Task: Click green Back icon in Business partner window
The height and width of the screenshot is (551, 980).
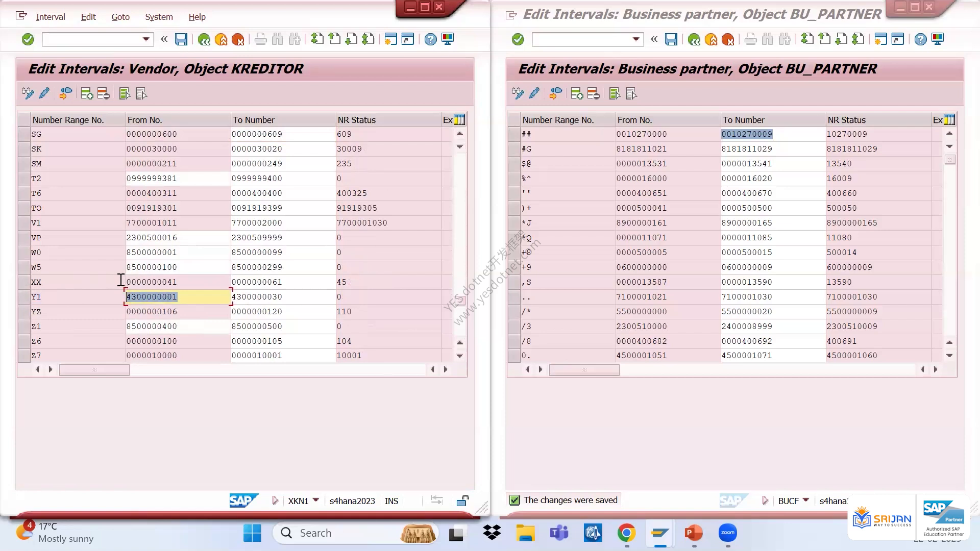Action: (x=694, y=39)
